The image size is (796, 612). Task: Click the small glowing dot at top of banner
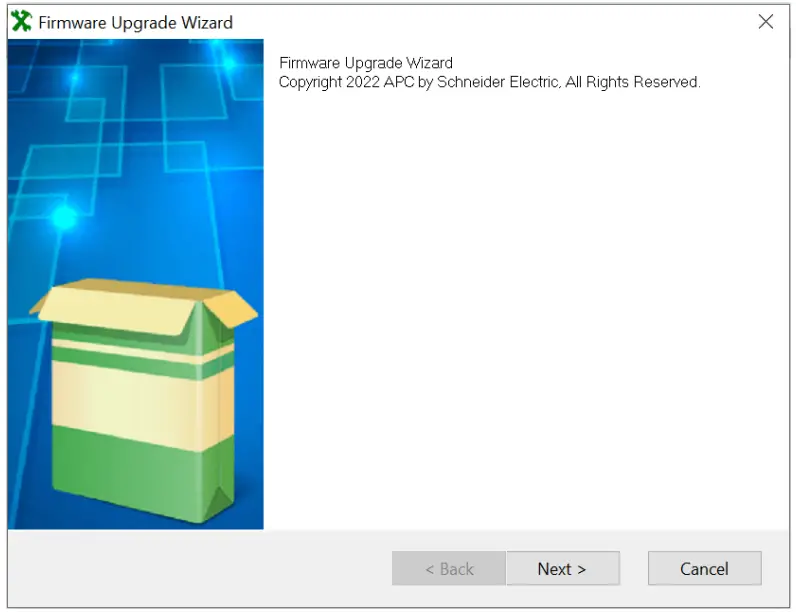point(229,63)
